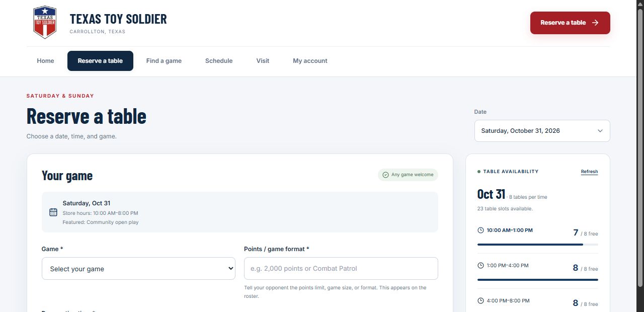This screenshot has width=644, height=312.
Task: Click the clock icon for 1:00 PM–4:00 PM
Action: click(480, 265)
